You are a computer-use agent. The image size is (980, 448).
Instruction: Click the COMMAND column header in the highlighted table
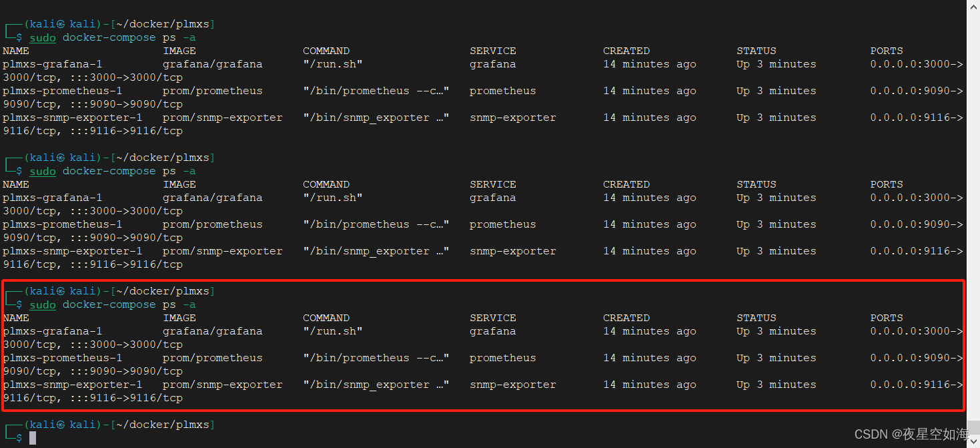[326, 318]
